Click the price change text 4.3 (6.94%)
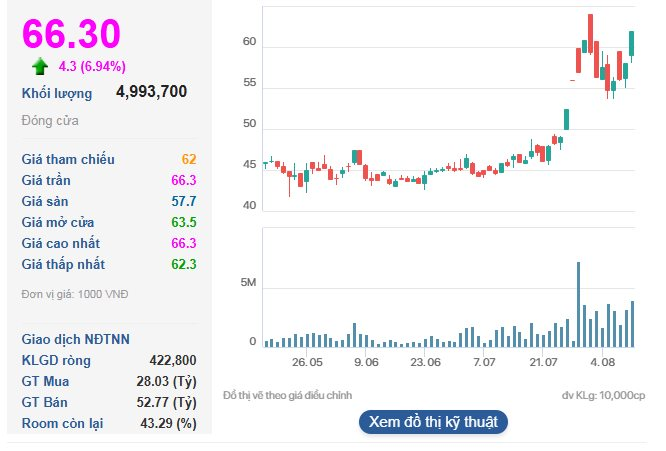Viewport: 666px width, 451px height. pos(92,67)
